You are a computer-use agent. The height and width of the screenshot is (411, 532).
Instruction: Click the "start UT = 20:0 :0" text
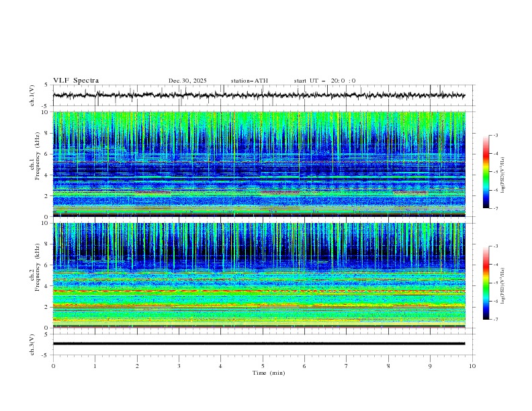pos(324,81)
